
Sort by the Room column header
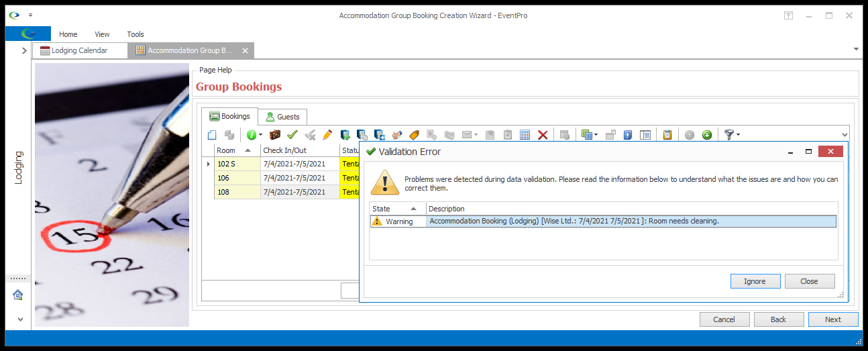click(x=237, y=150)
